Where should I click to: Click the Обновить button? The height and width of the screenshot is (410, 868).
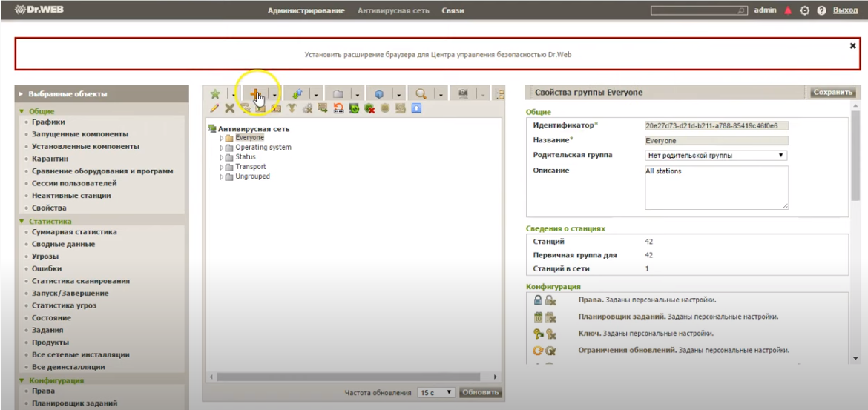pos(481,392)
